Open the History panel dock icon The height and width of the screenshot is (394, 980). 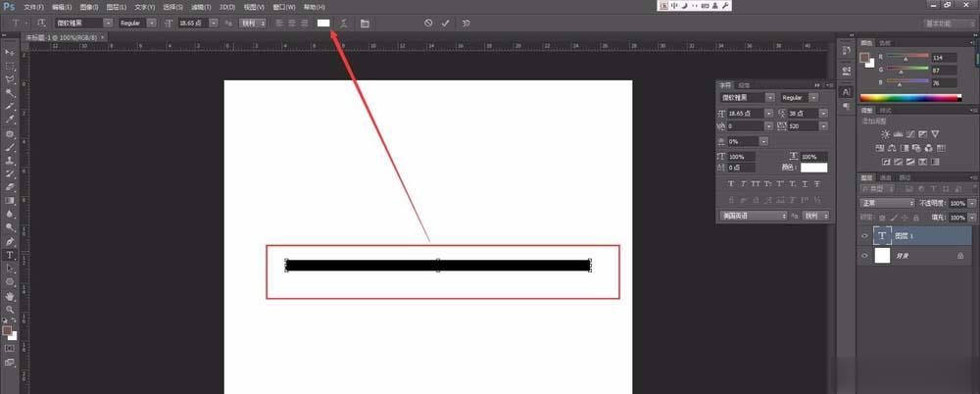pos(847,50)
